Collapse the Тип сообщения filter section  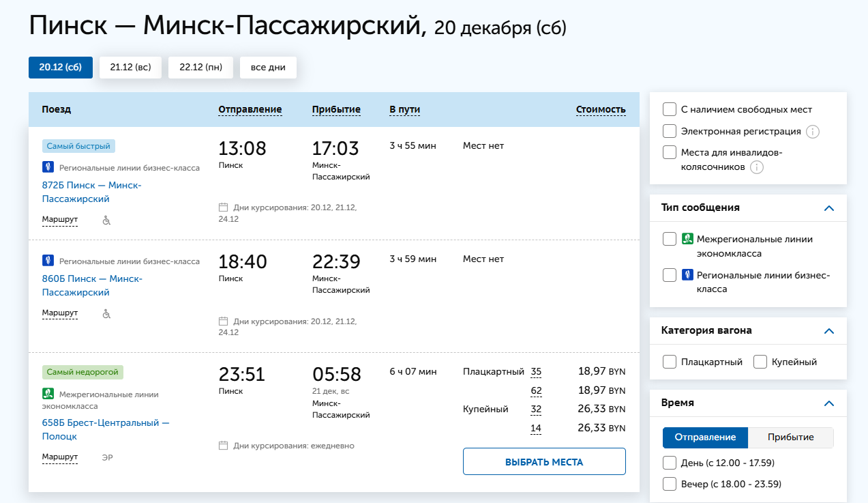(x=829, y=208)
